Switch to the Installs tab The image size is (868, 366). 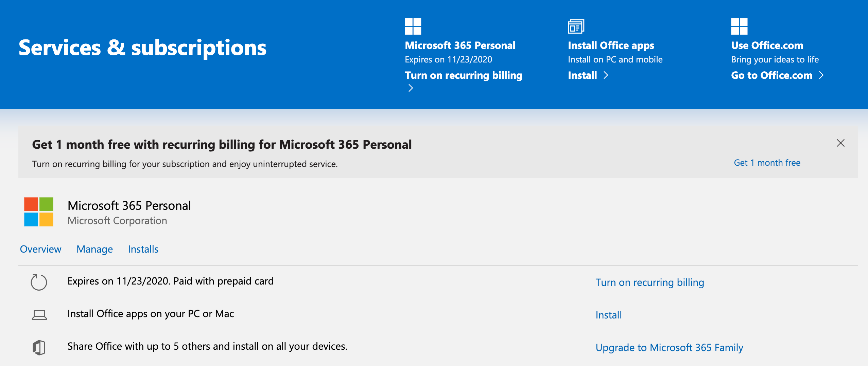[x=143, y=249]
